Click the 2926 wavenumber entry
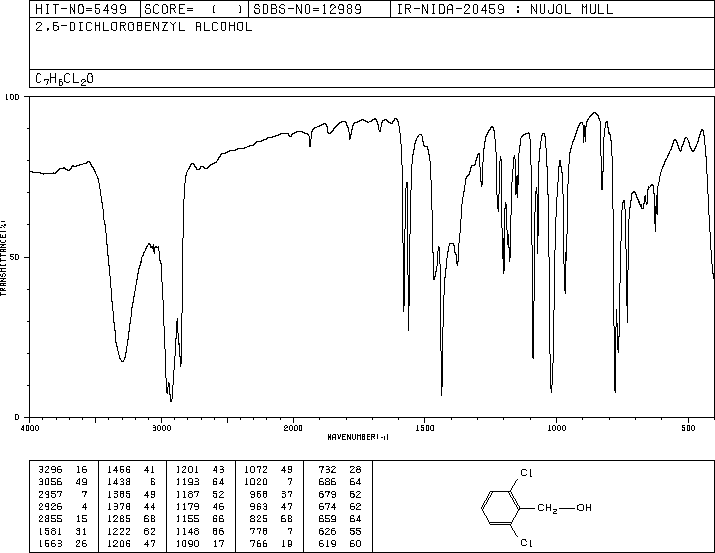This screenshot has height=553, width=715. click(x=50, y=506)
